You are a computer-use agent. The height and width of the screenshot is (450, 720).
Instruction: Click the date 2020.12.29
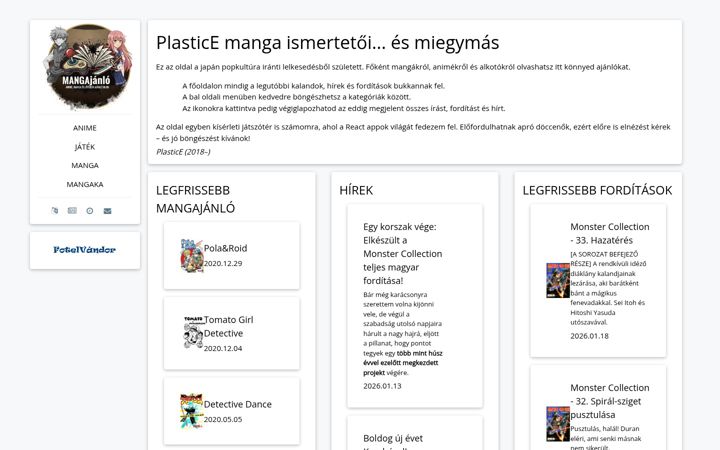pyautogui.click(x=223, y=264)
